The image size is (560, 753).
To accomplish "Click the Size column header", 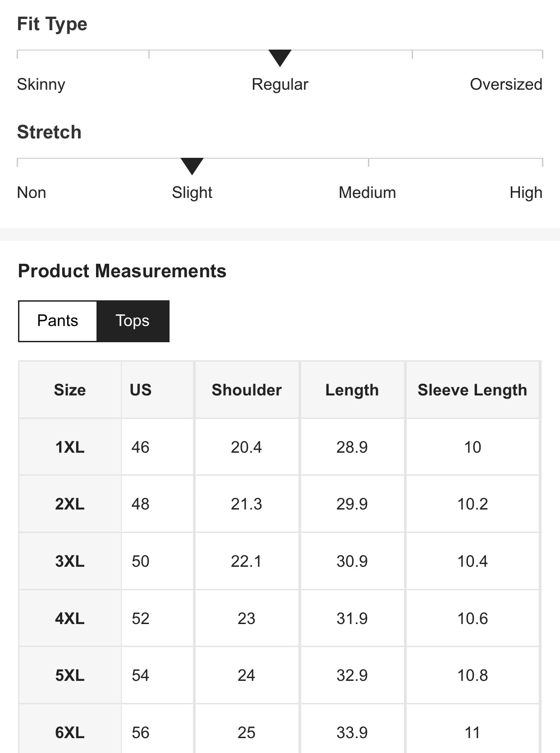I will coord(70,390).
